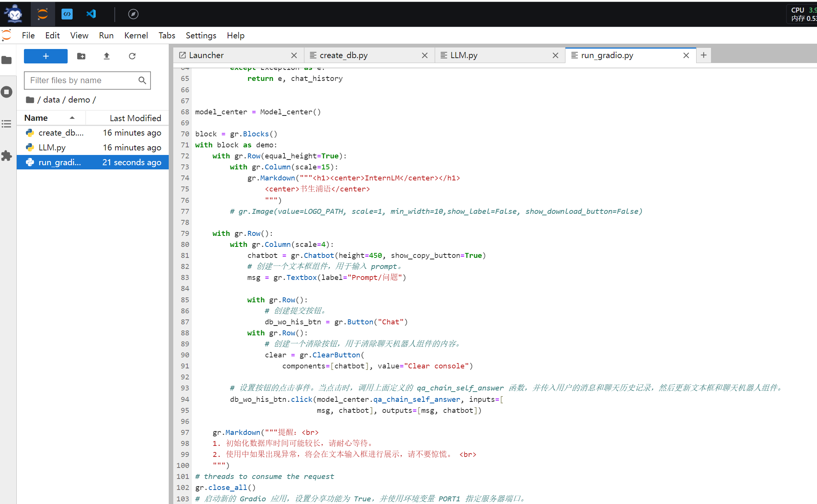Click the VS Code icon in top bar
Image resolution: width=817 pixels, height=504 pixels.
coord(91,14)
